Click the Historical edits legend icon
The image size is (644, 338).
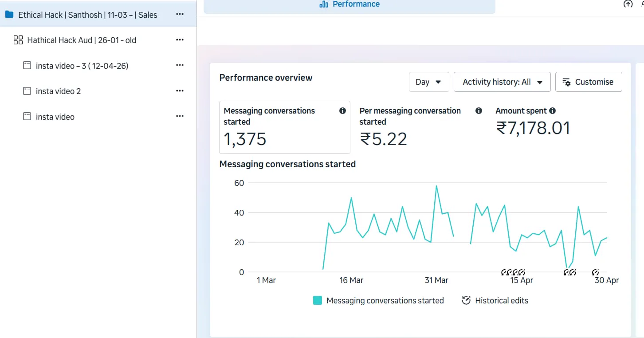click(466, 300)
